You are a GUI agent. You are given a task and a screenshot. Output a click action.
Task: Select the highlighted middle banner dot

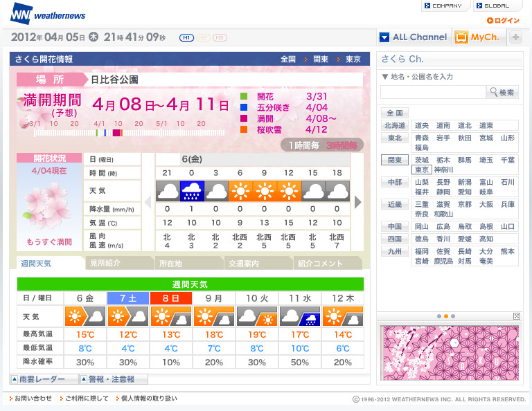click(x=446, y=316)
